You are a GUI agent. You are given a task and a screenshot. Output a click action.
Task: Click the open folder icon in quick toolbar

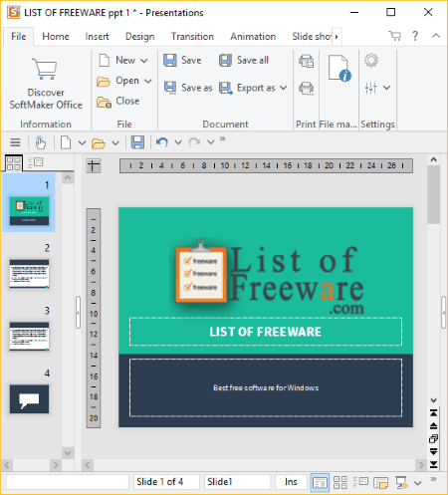[x=99, y=143]
